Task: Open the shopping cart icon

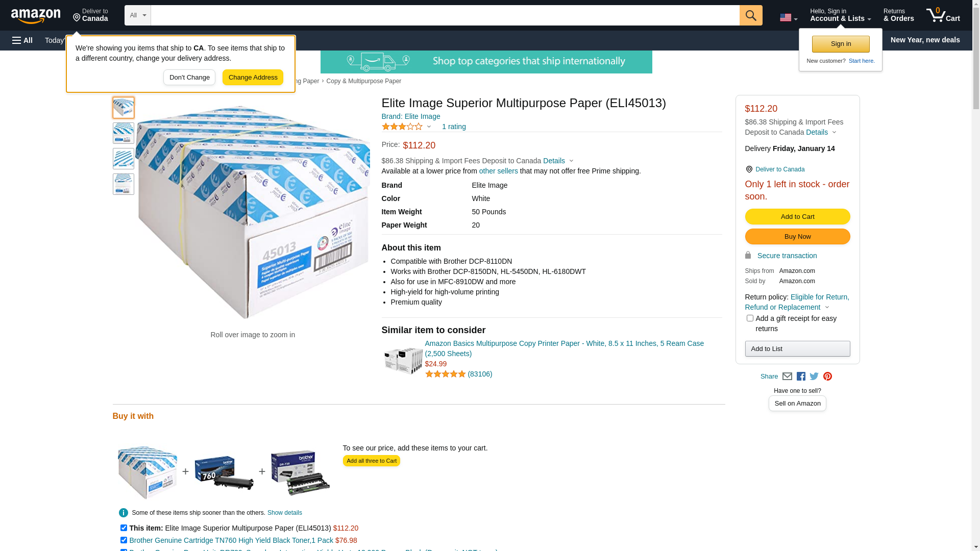Action: pyautogui.click(x=943, y=15)
